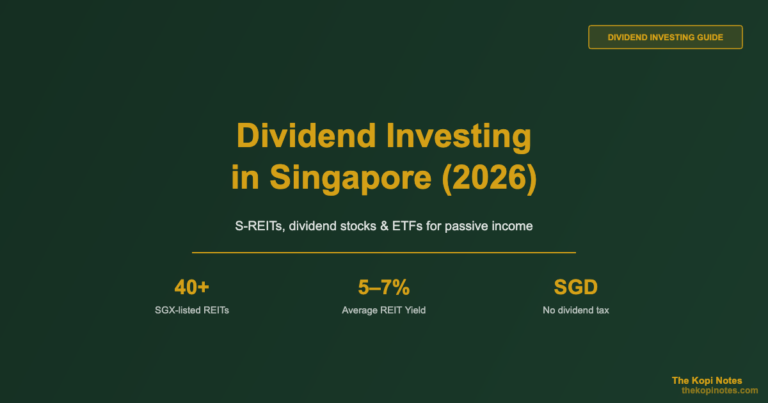
Task: Select the S-REITs, dividend stocks & ETFs subtitle
Action: tap(384, 226)
